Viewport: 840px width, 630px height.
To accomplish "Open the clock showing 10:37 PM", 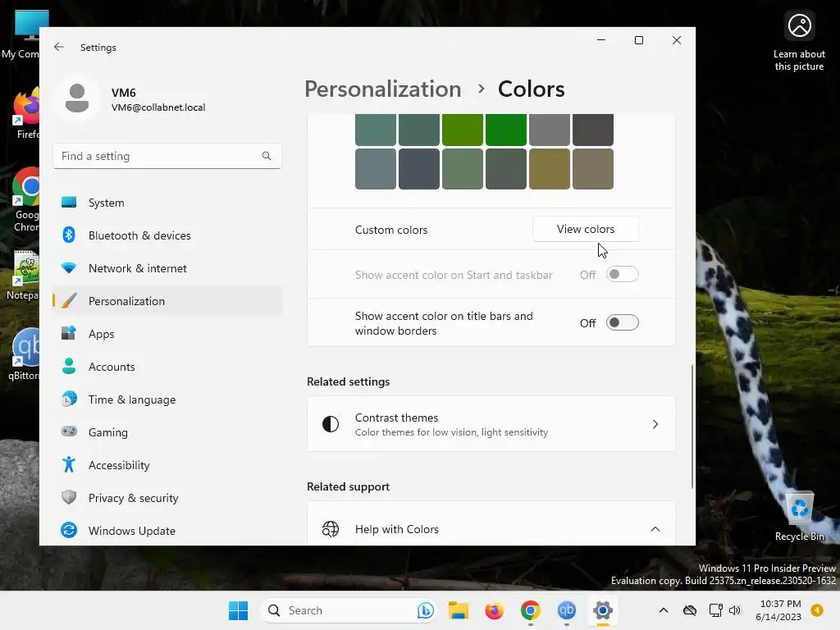I will [778, 610].
